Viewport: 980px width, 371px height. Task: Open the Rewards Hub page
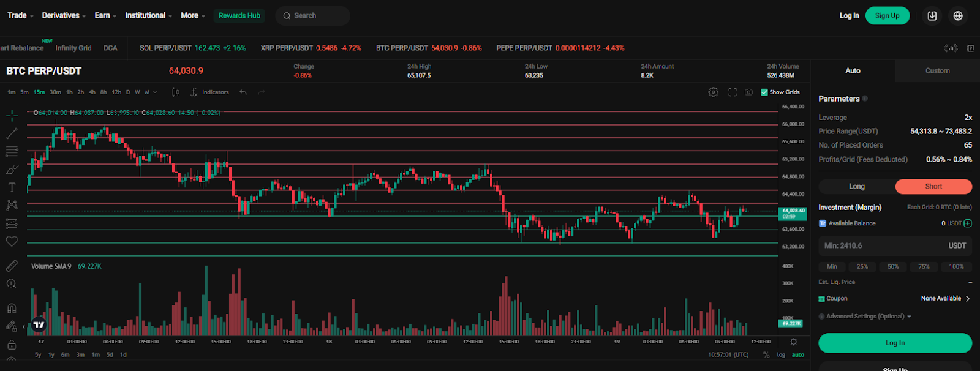click(239, 15)
